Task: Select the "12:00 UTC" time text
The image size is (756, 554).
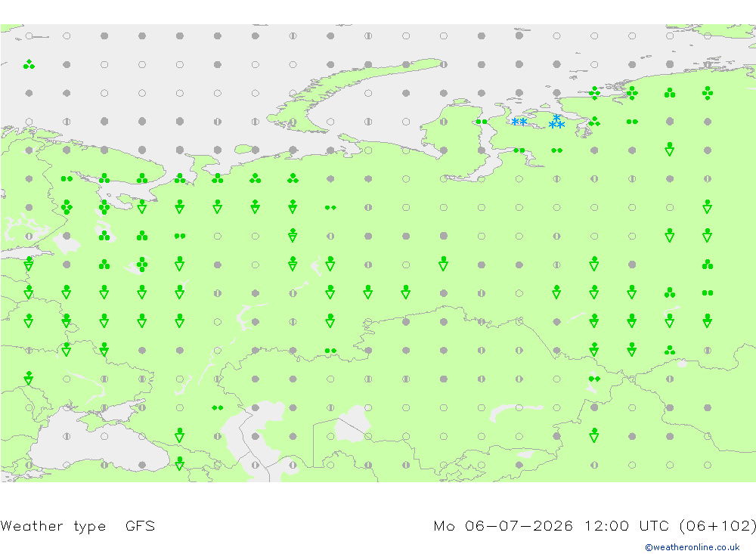Action: [x=627, y=525]
